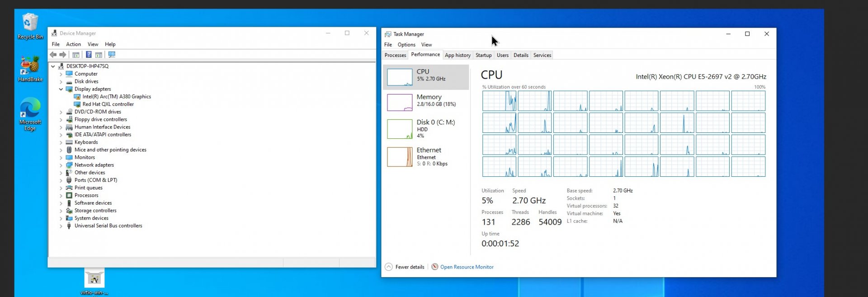The width and height of the screenshot is (868, 297).
Task: Open the View menu in Device Manager
Action: click(x=93, y=44)
